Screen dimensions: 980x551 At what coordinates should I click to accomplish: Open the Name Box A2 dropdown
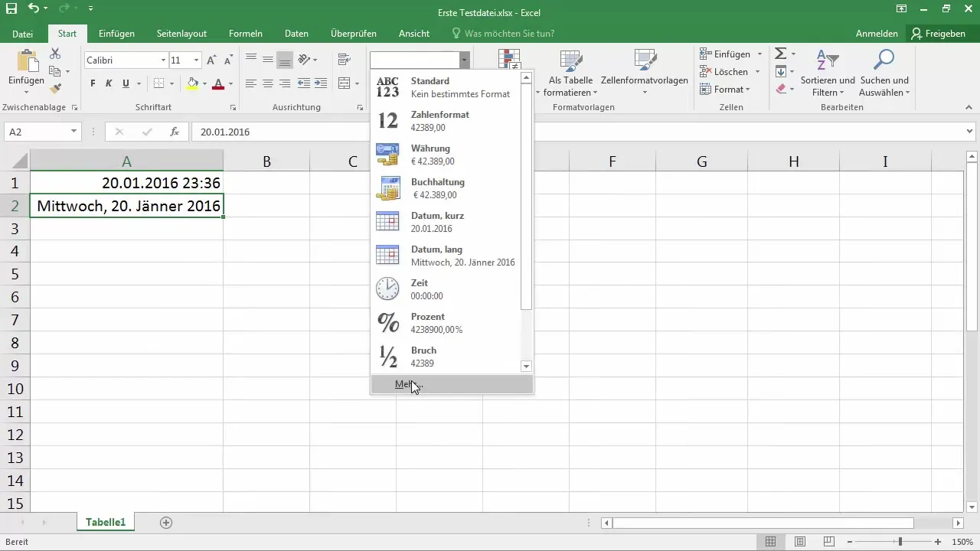pos(74,132)
